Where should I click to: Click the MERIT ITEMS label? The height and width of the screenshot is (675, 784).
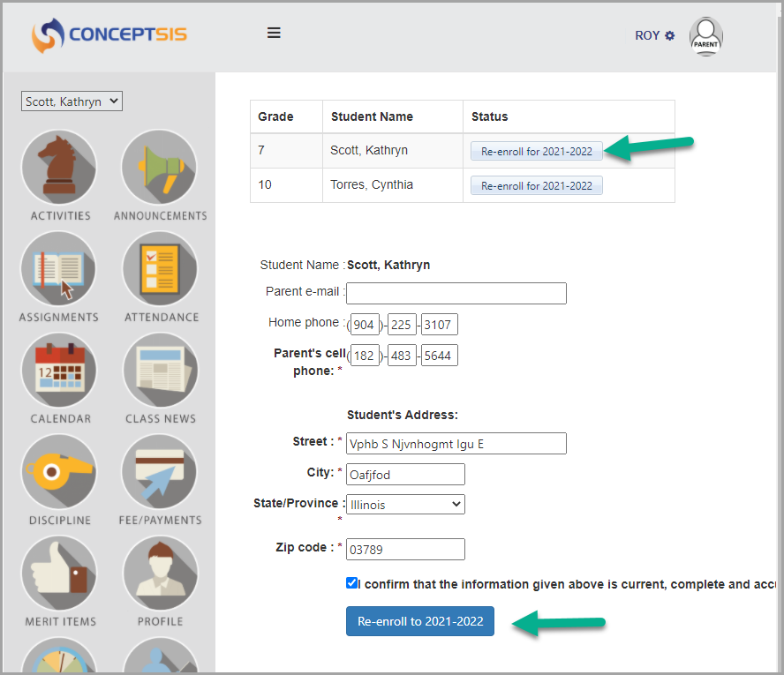pyautogui.click(x=61, y=621)
